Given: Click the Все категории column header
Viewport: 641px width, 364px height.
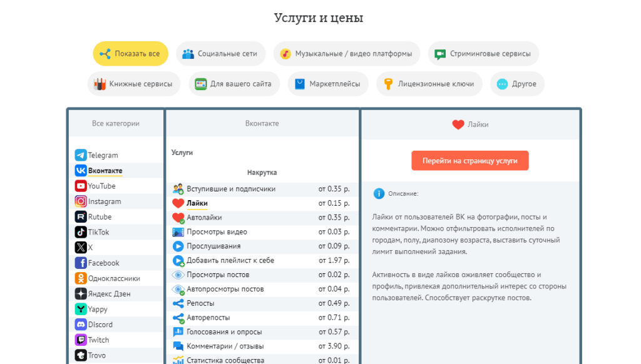Looking at the screenshot, I should click(x=116, y=123).
